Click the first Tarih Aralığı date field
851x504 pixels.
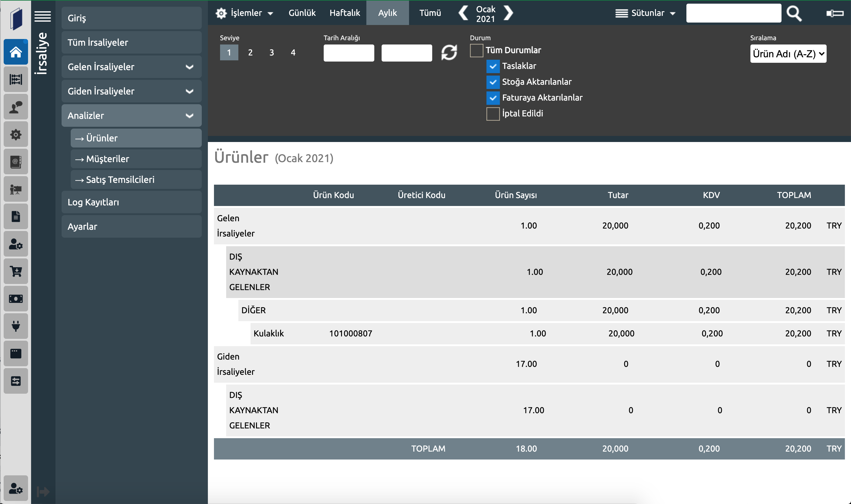coord(349,53)
